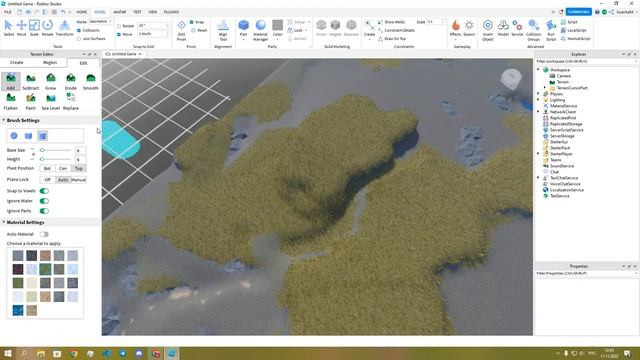Toggle the pivot Snap checkbox

(191, 22)
